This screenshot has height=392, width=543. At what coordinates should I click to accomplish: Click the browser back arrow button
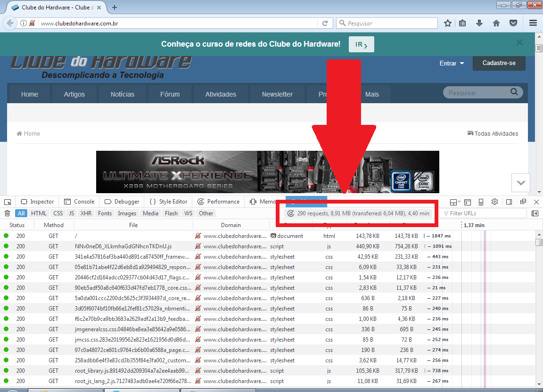(x=10, y=23)
